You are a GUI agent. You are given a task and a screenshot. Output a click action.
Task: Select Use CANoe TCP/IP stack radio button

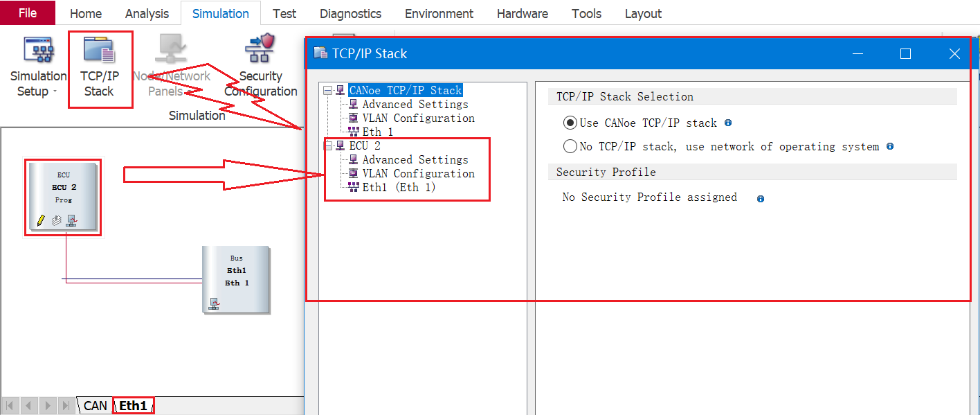tap(570, 123)
